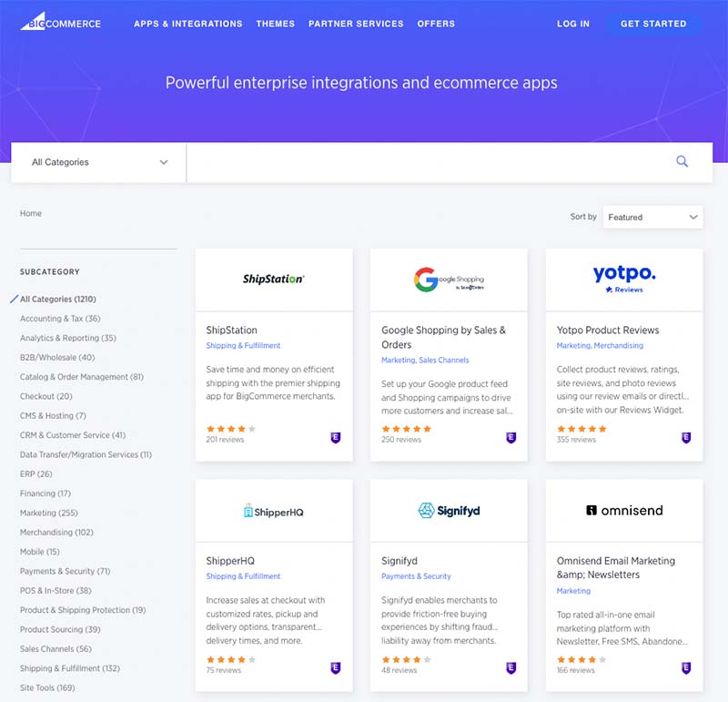728x702 pixels.
Task: Open the All Categories dropdown
Action: [x=98, y=162]
